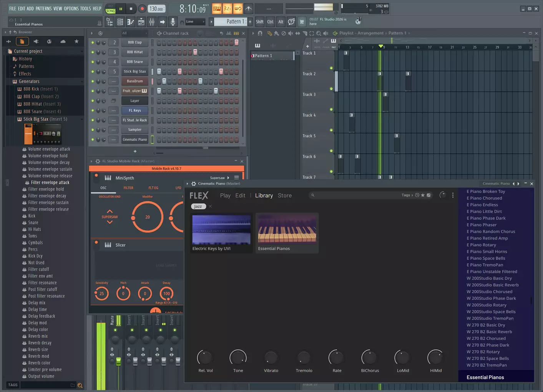Open the Line snap dropdown
543x392 pixels.
pyautogui.click(x=195, y=22)
